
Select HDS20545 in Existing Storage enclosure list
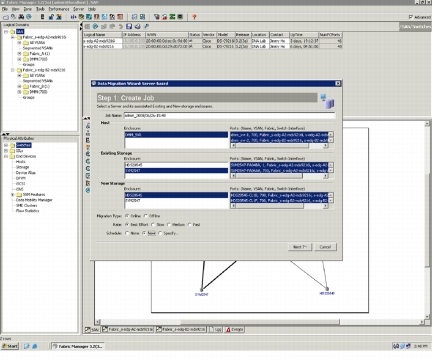pyautogui.click(x=176, y=165)
